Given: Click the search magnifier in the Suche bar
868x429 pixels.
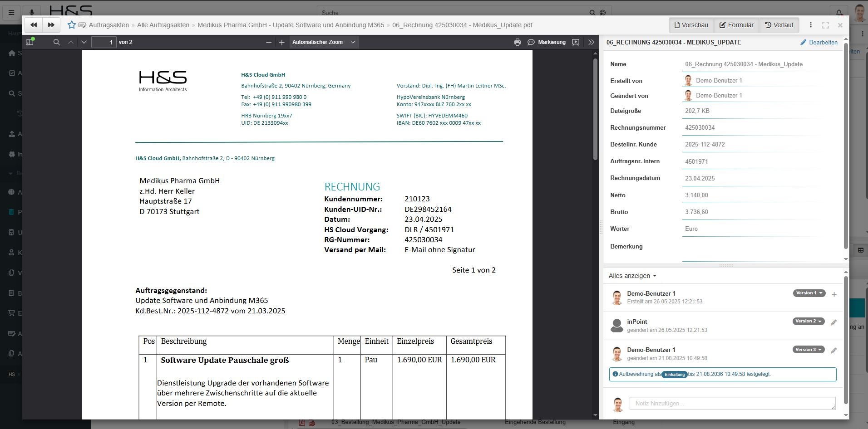Looking at the screenshot, I should point(592,13).
